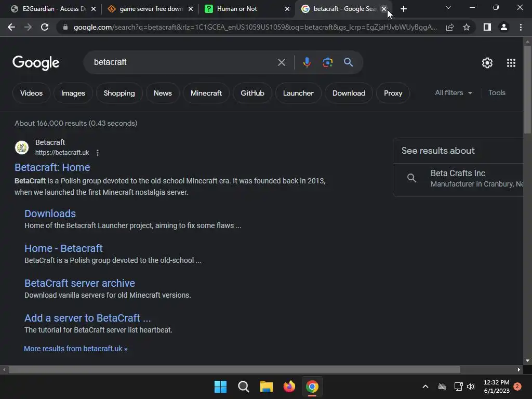Filter results by News
This screenshot has width=532, height=399.
[x=163, y=93]
